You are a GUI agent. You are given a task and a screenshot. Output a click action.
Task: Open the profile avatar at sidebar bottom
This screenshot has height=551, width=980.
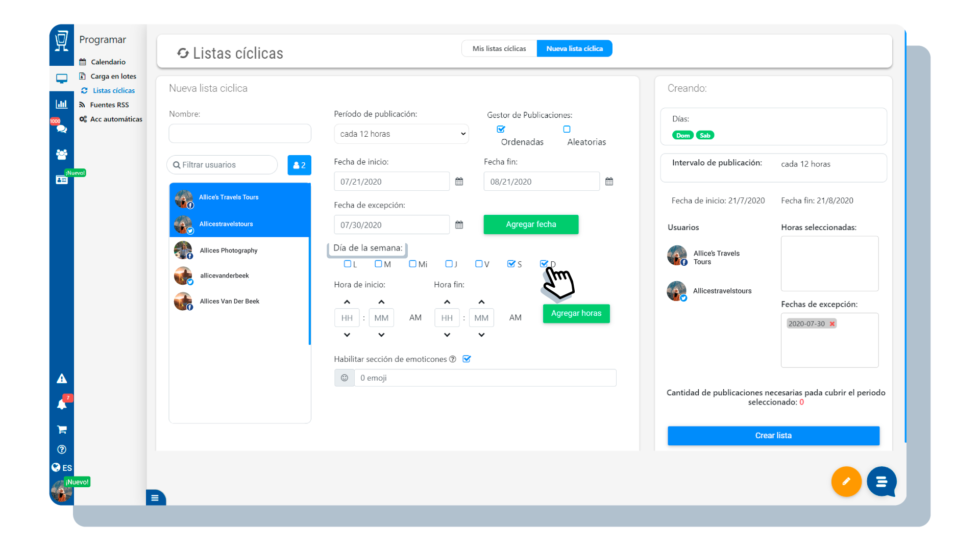(62, 491)
